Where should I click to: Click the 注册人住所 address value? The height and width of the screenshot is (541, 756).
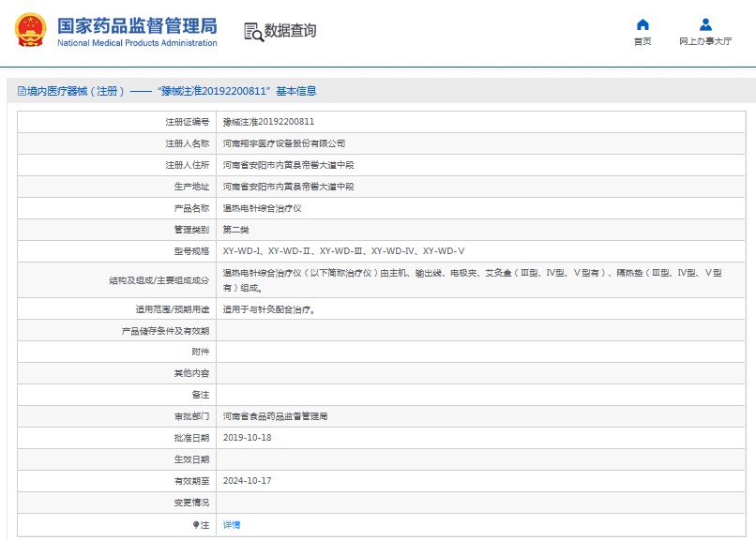tap(288, 165)
